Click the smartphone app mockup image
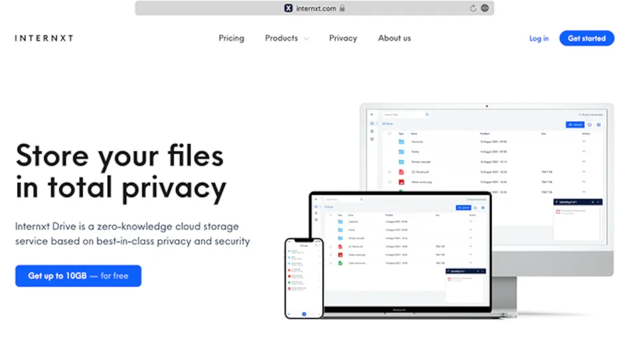The image size is (644, 358). coord(304,278)
